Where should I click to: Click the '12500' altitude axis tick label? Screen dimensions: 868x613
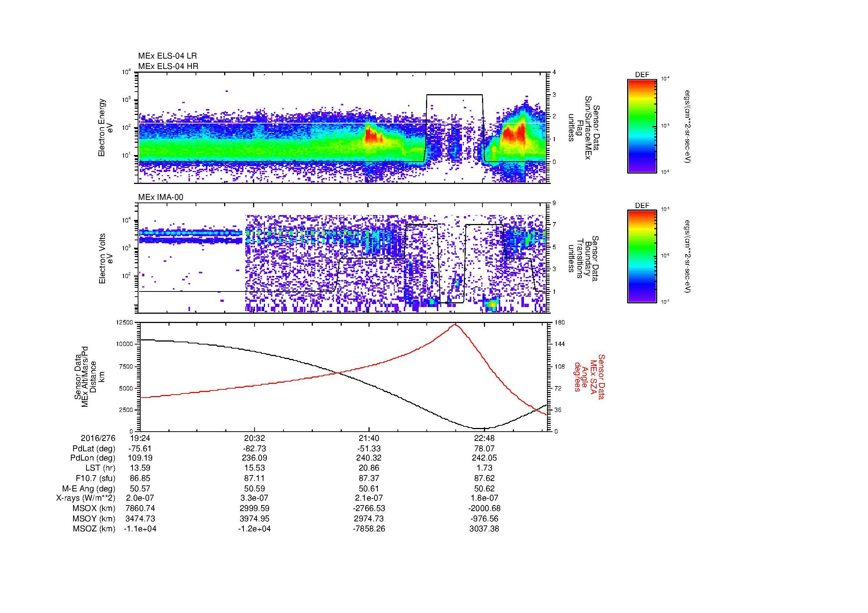(x=124, y=322)
